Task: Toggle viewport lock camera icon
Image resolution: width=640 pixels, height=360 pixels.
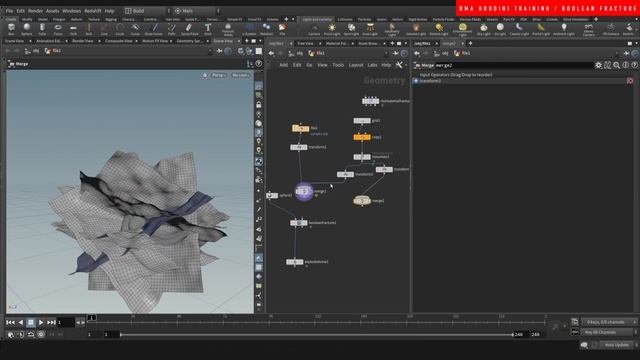Action: (x=259, y=105)
